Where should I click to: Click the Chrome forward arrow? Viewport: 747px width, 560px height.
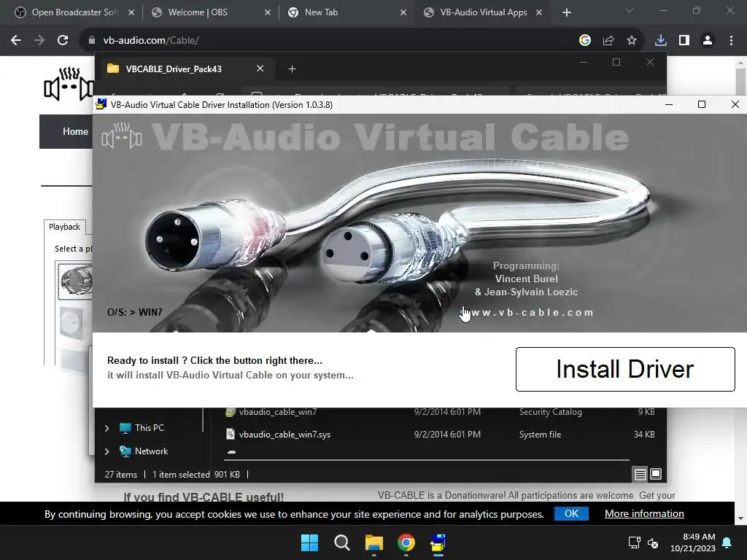pyautogui.click(x=39, y=41)
